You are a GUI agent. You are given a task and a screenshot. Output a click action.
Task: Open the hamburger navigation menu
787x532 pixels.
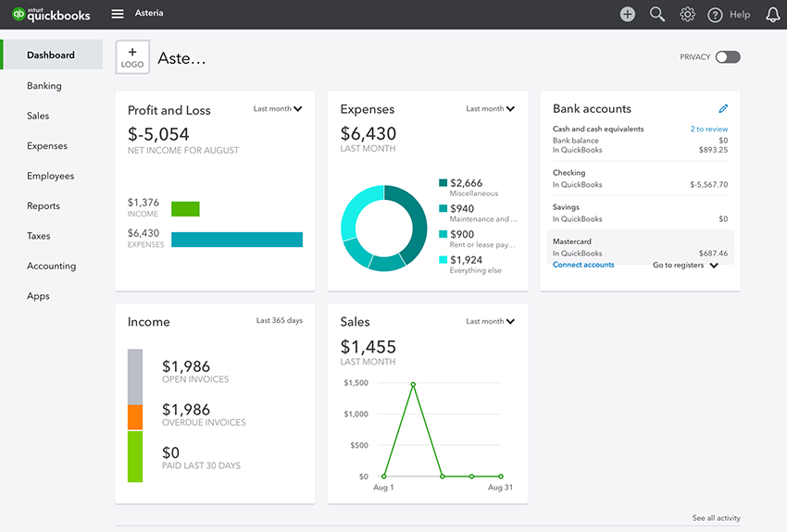click(x=118, y=14)
